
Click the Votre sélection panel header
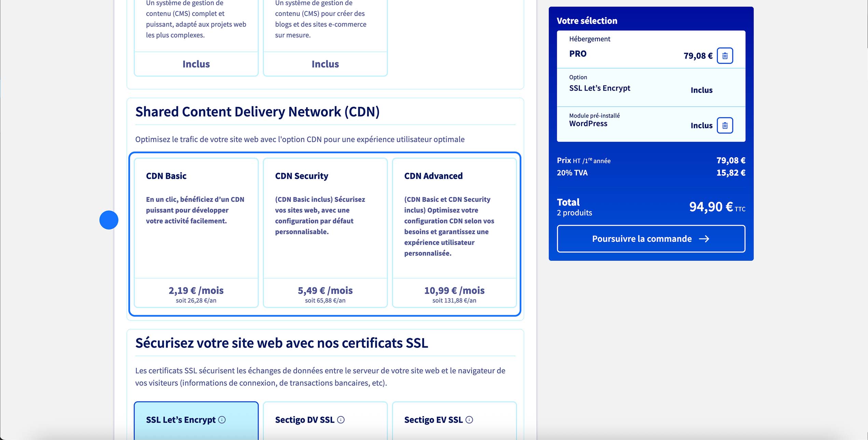[x=587, y=21]
